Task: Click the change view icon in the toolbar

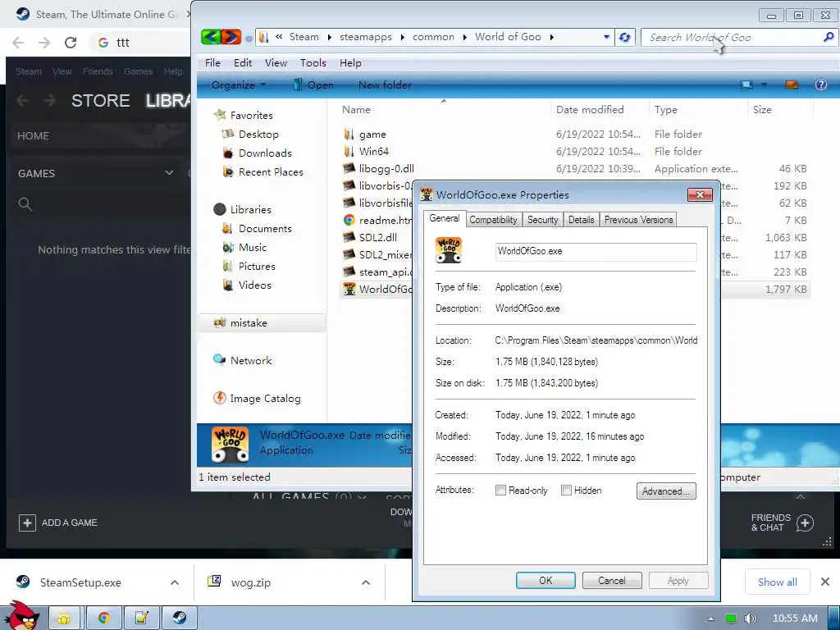Action: tap(746, 84)
